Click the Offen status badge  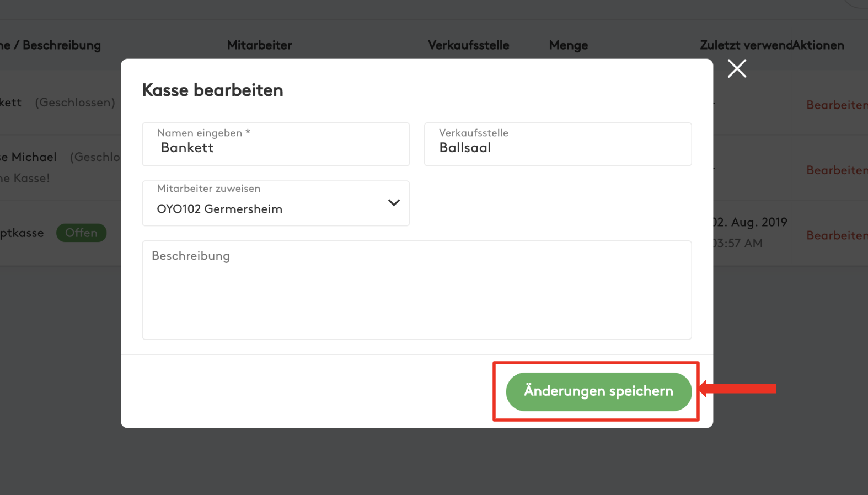pos(82,233)
